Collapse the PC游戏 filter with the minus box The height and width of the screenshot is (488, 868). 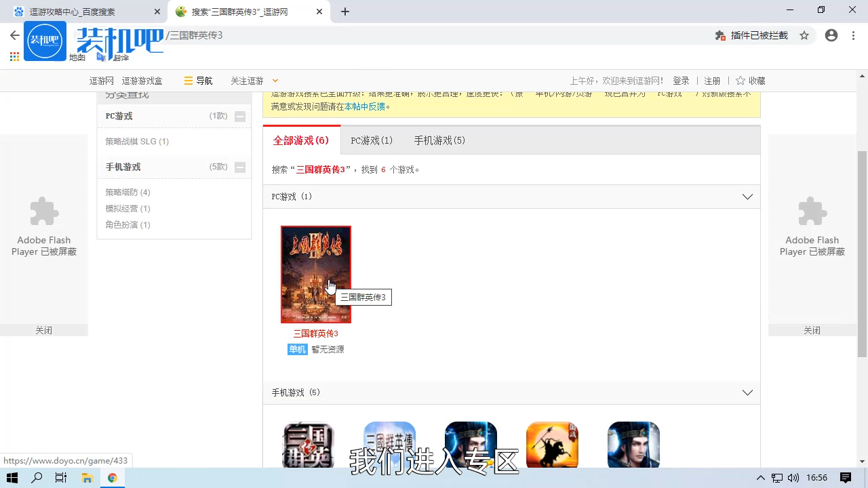pyautogui.click(x=239, y=116)
